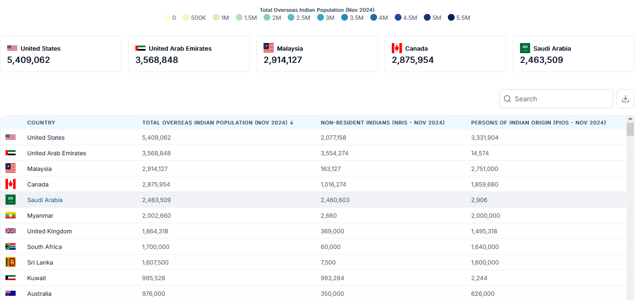644x300 pixels.
Task: Click the sort arrow on Total Overseas column
Action: click(292, 123)
